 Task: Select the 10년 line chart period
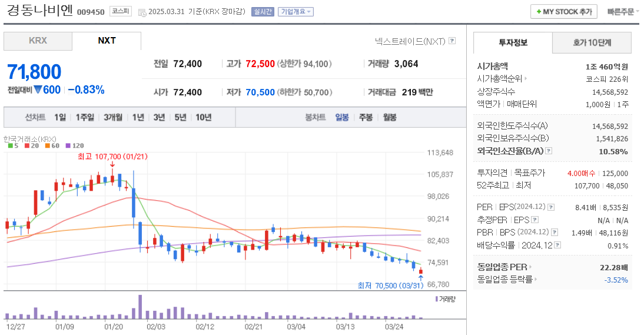tap(203, 117)
